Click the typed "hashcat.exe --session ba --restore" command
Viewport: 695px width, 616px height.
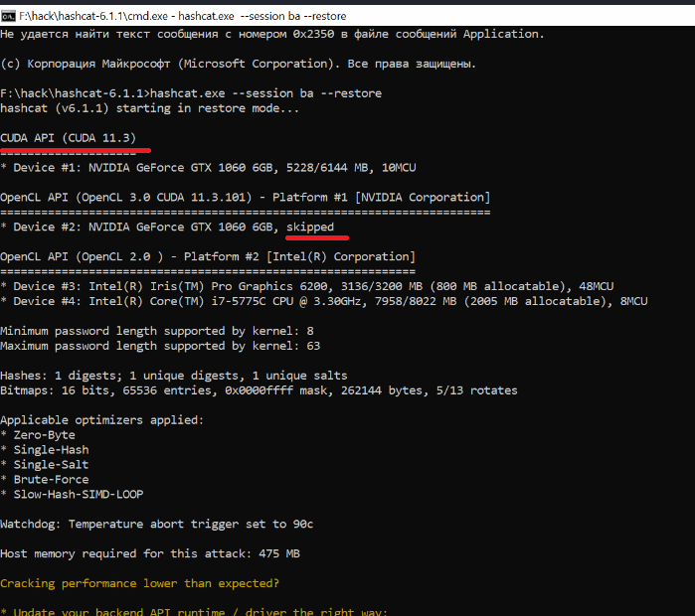(x=263, y=93)
